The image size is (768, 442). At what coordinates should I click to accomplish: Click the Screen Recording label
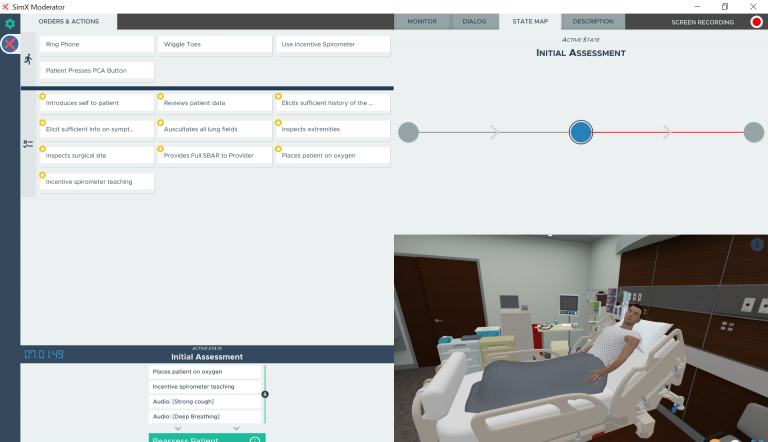(x=702, y=22)
